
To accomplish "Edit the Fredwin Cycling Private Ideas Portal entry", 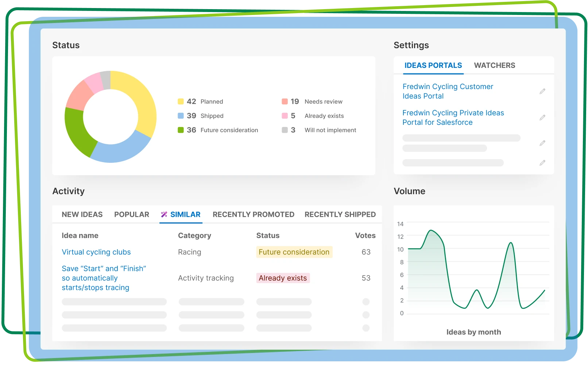I will tap(542, 118).
